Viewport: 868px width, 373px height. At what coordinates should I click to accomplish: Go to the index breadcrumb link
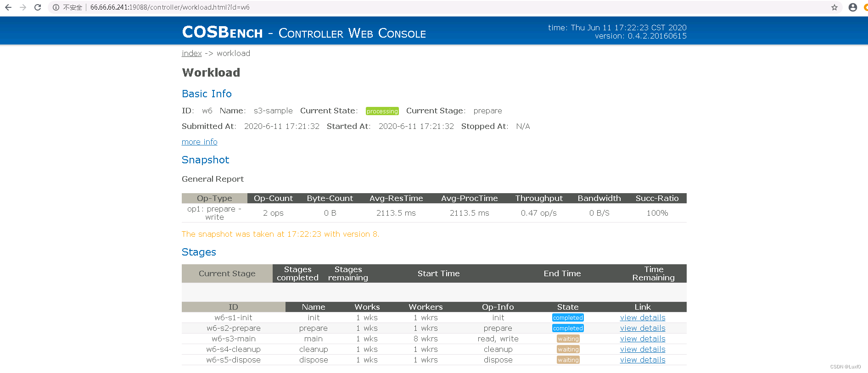pyautogui.click(x=191, y=53)
